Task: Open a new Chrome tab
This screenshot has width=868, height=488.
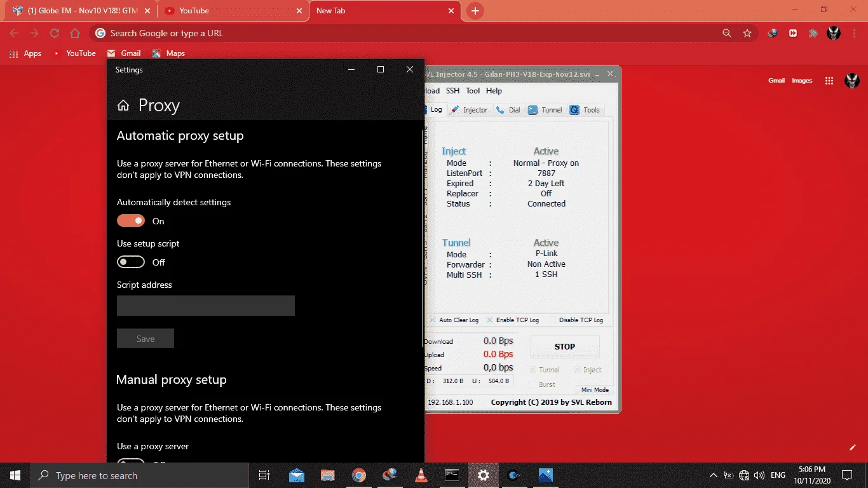Action: (475, 11)
